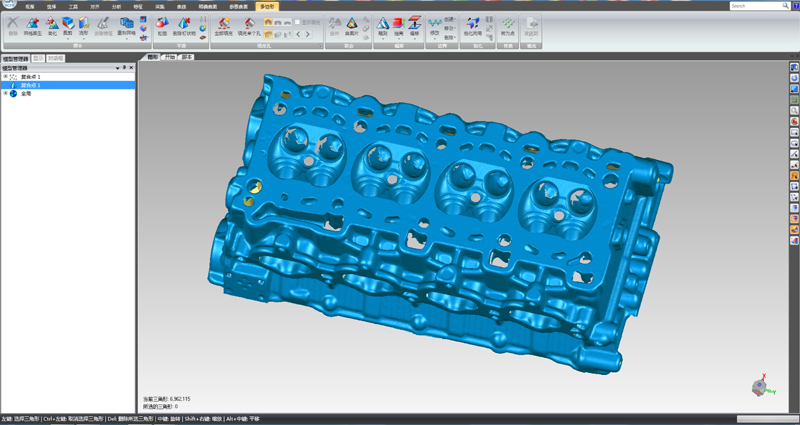The image size is (800, 425).
Task: Click the 重划网格 (Remesh) tool icon
Action: coord(127,25)
